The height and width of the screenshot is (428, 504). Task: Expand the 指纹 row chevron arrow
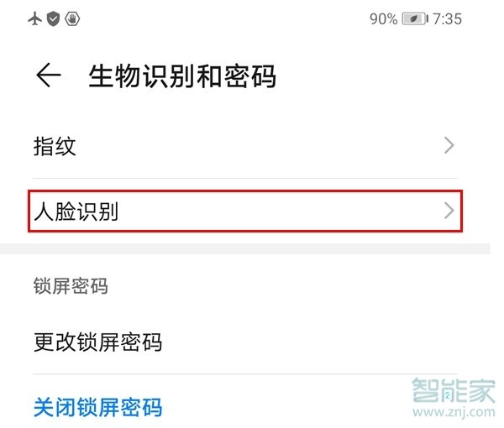pyautogui.click(x=449, y=146)
